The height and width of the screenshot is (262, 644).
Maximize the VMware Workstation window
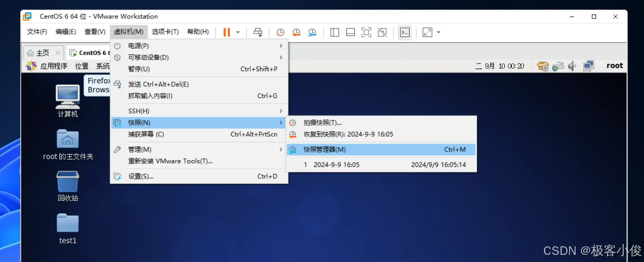594,16
